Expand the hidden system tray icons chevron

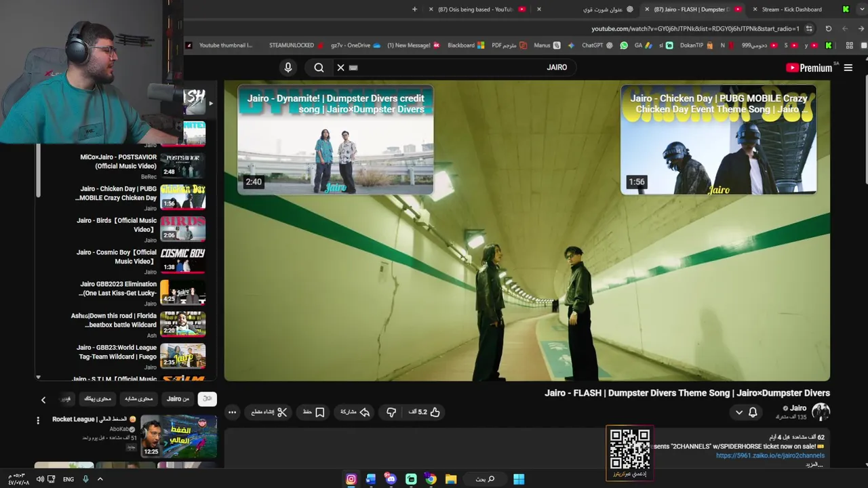click(x=100, y=479)
